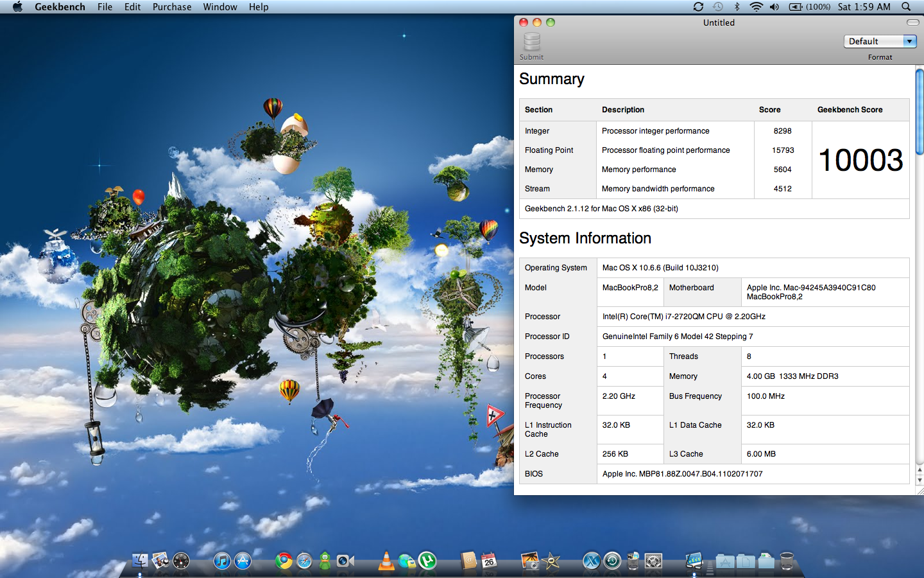The width and height of the screenshot is (924, 578).
Task: Open the Trash in the dock
Action: [x=787, y=561]
